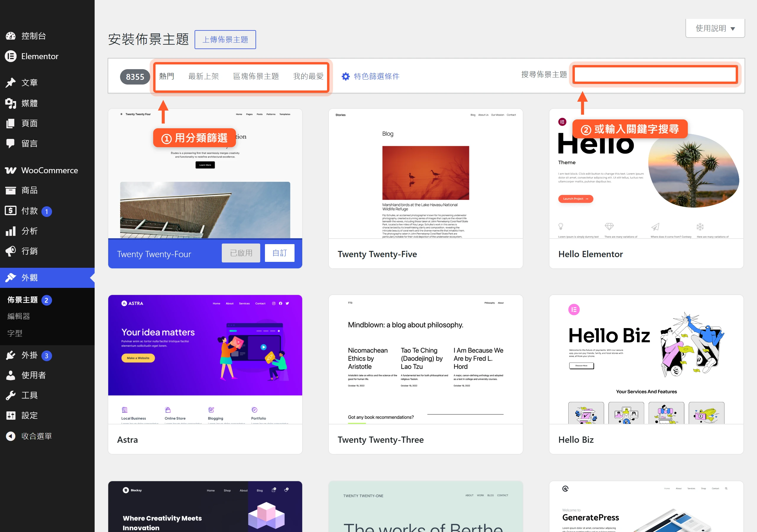Click the 已啟用 button on Twenty Twenty-Four
This screenshot has height=532, width=757.
241,253
